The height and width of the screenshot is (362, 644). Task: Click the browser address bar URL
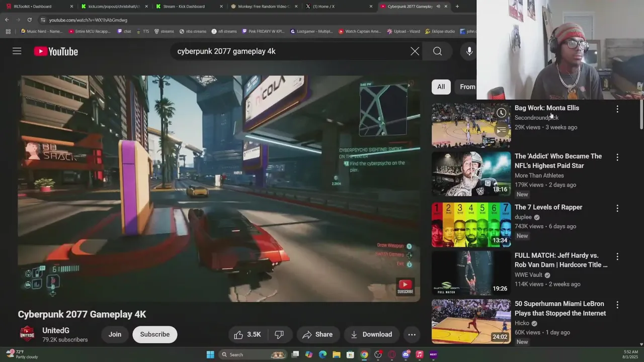coord(88,20)
